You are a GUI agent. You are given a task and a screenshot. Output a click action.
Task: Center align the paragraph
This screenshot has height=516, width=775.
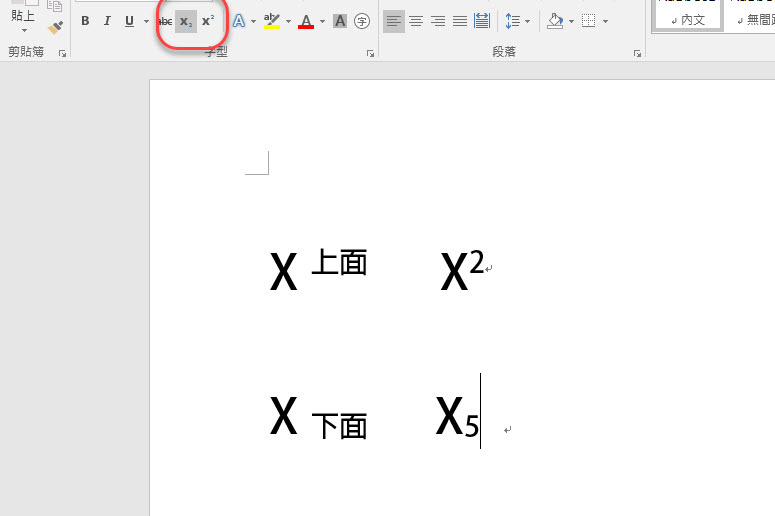tap(416, 21)
